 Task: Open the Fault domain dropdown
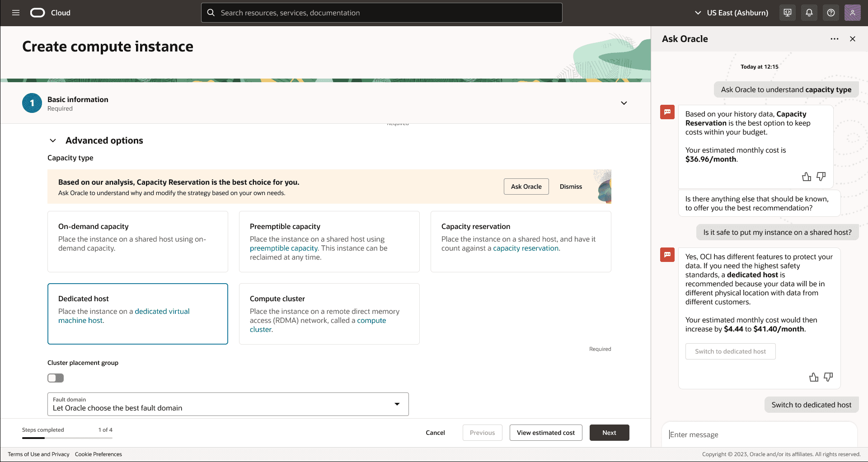pos(228,404)
